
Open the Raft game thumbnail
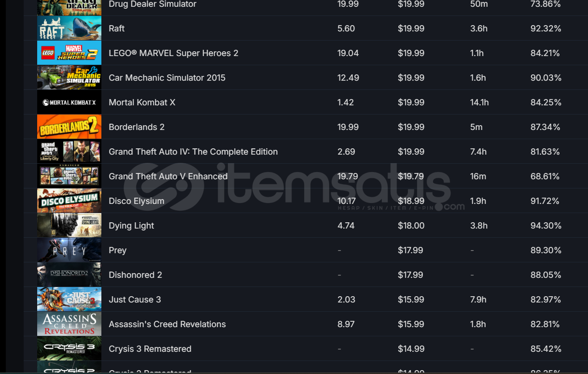point(69,29)
